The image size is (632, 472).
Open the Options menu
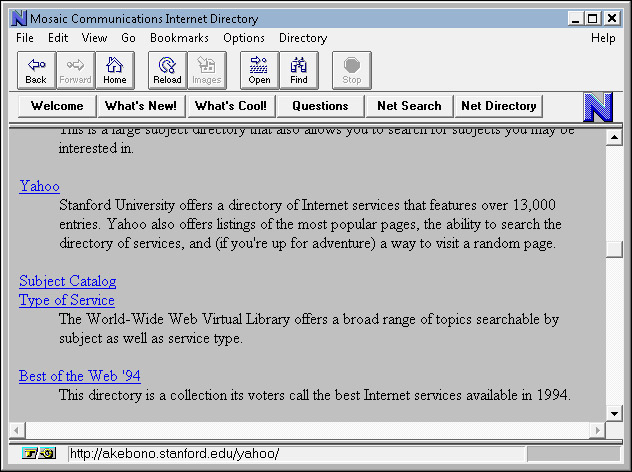[244, 38]
